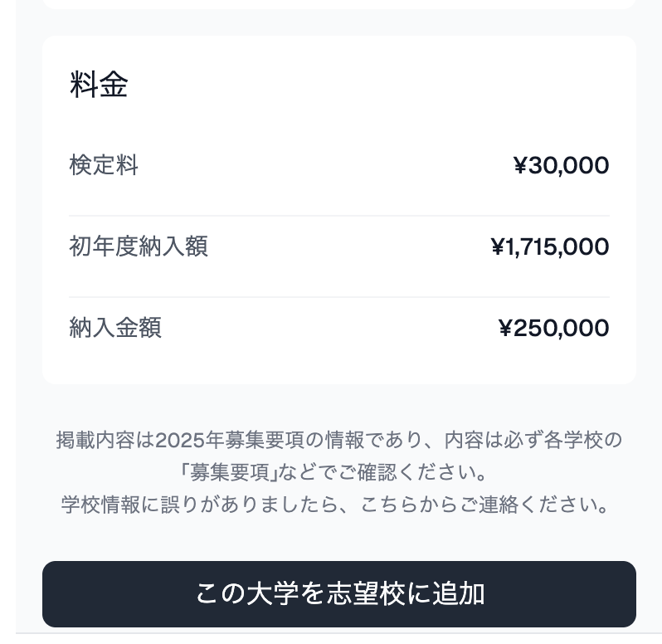Click the 検定料 row label
The image size is (662, 644).
(104, 164)
